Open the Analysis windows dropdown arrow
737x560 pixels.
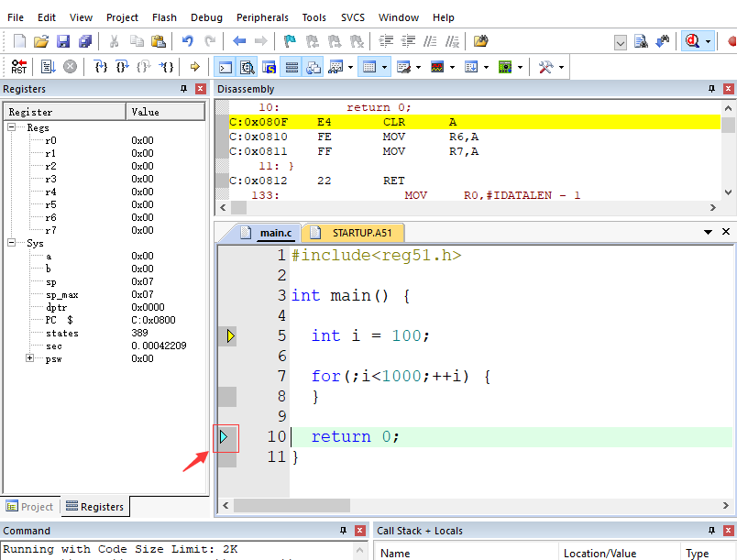point(452,67)
